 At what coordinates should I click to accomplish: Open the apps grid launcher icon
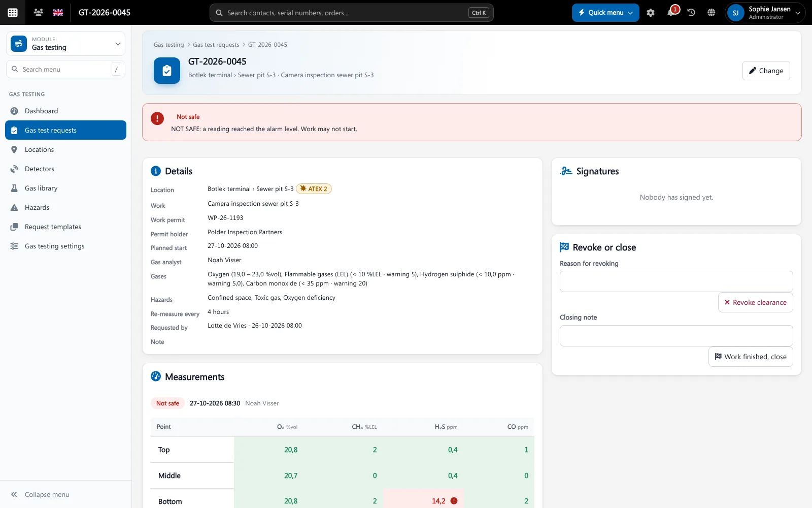tap(13, 13)
